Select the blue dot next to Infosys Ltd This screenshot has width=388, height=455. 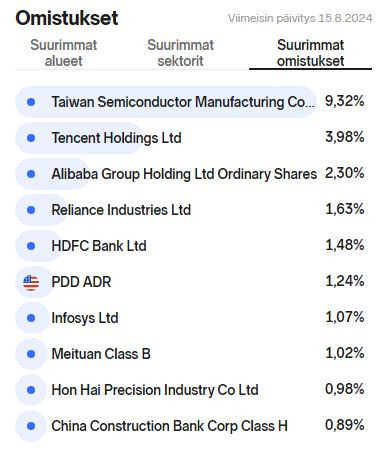coord(31,318)
